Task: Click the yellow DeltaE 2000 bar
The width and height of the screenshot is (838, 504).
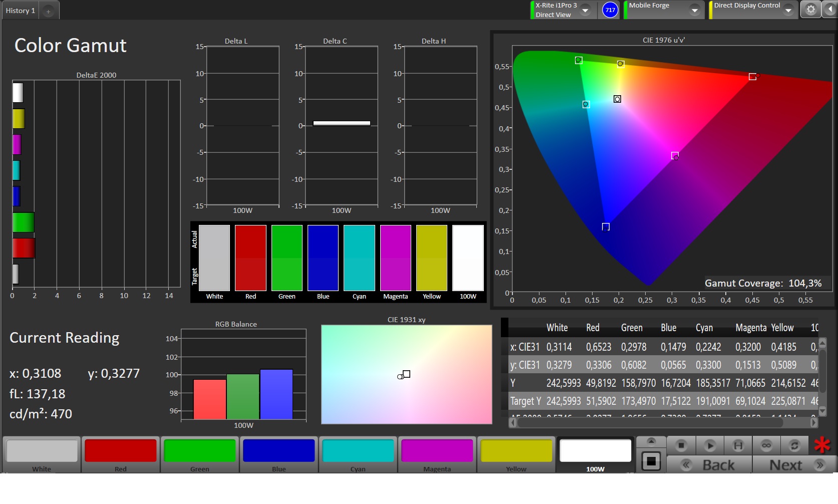Action: click(19, 119)
